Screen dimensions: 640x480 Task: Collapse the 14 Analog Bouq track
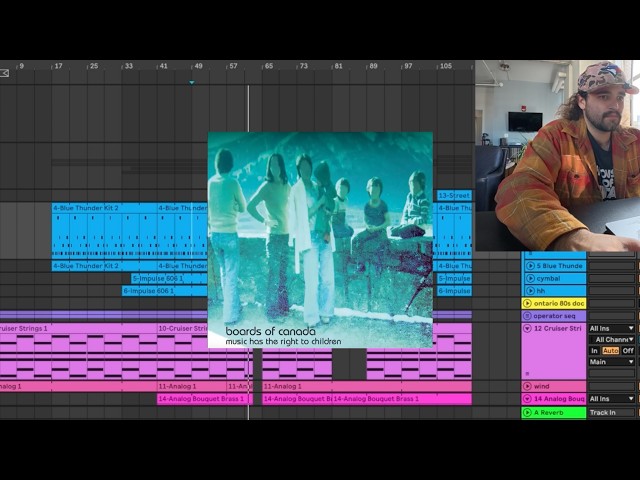coord(527,399)
